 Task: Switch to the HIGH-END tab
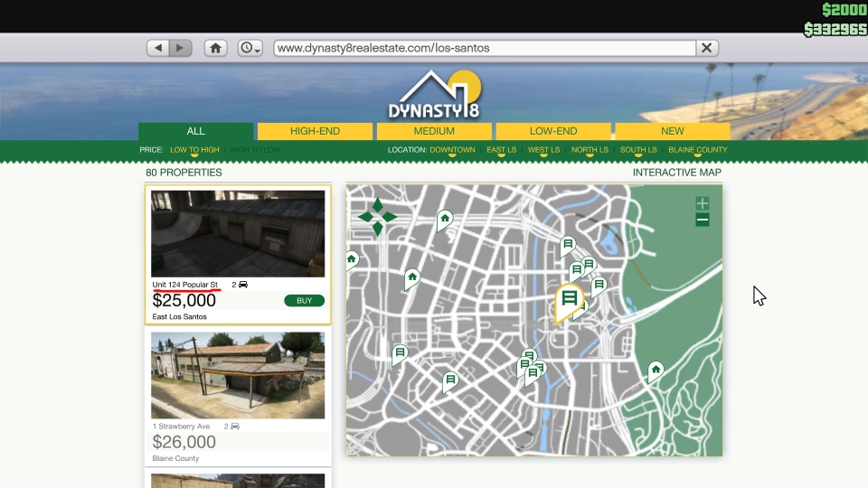point(315,131)
